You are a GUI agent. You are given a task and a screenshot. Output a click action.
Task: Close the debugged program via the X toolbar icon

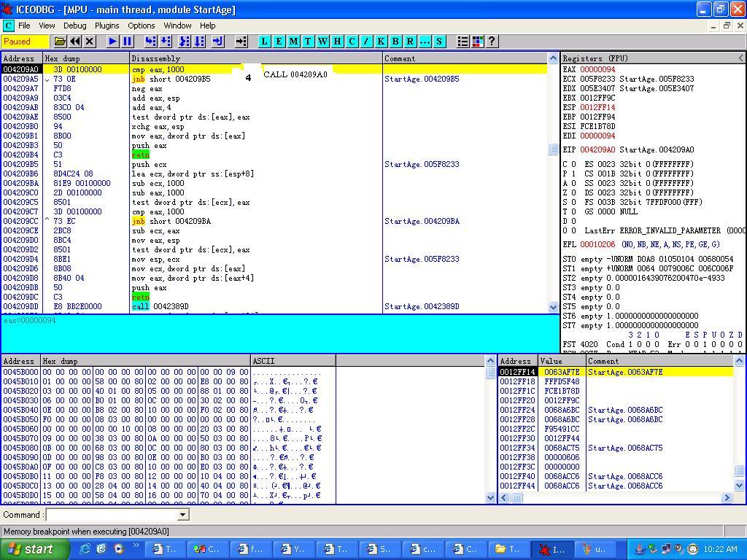pos(89,42)
